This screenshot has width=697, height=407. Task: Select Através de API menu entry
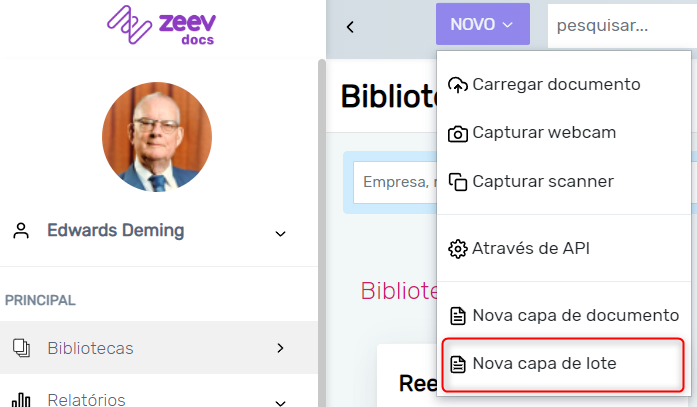[x=531, y=249]
